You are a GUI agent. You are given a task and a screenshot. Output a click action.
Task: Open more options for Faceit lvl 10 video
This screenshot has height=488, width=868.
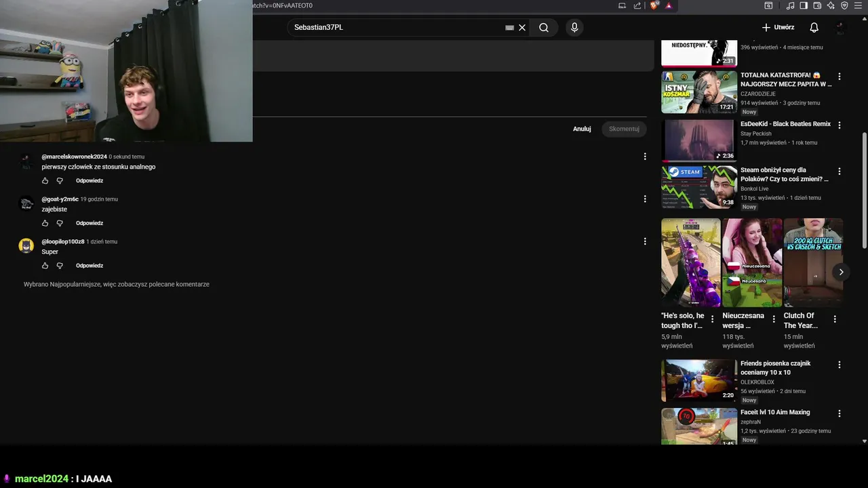(840, 413)
